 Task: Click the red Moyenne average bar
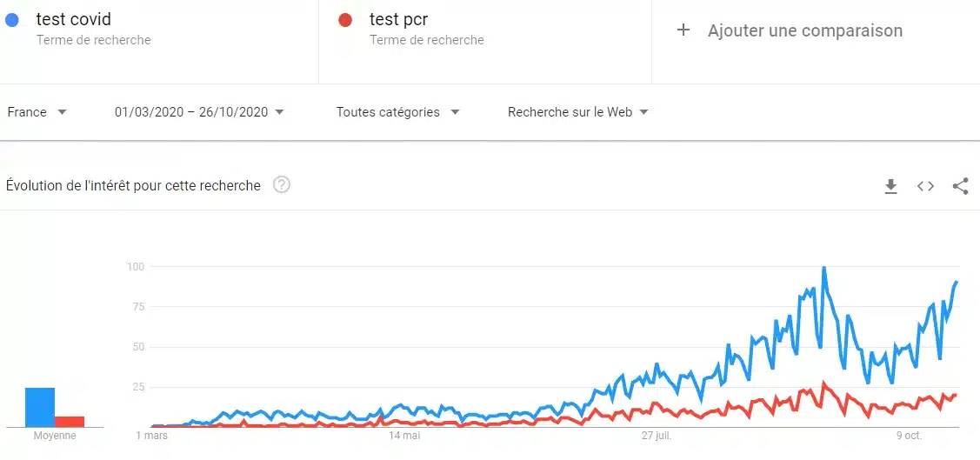(70, 421)
